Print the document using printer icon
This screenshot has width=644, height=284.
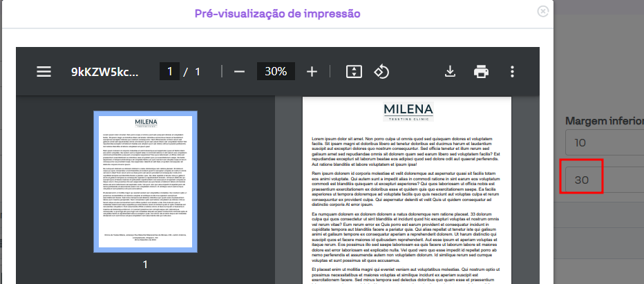tap(481, 72)
